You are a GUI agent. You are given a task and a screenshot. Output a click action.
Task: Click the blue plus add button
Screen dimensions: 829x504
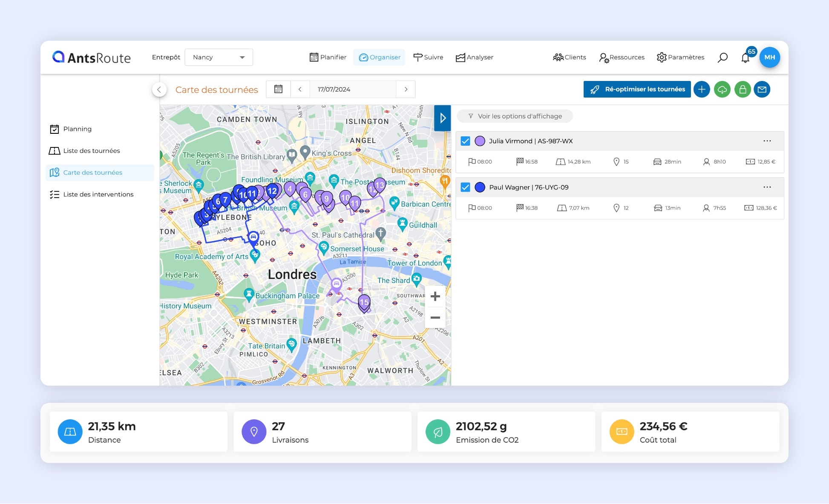click(x=702, y=89)
